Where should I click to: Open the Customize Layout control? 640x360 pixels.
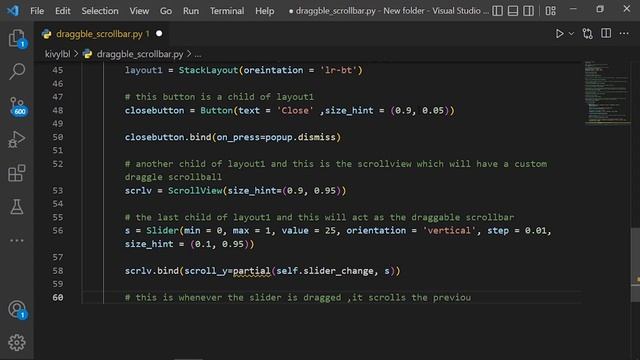coord(551,11)
